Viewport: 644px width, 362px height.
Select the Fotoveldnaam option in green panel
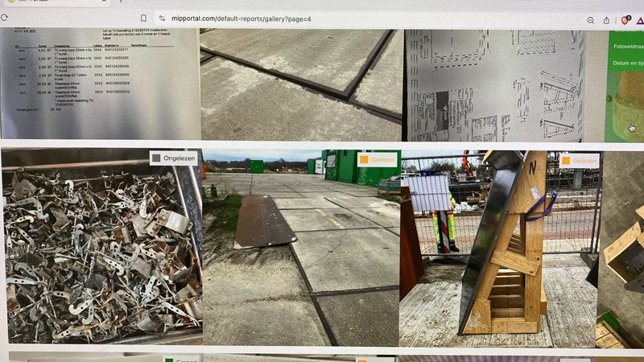click(629, 47)
